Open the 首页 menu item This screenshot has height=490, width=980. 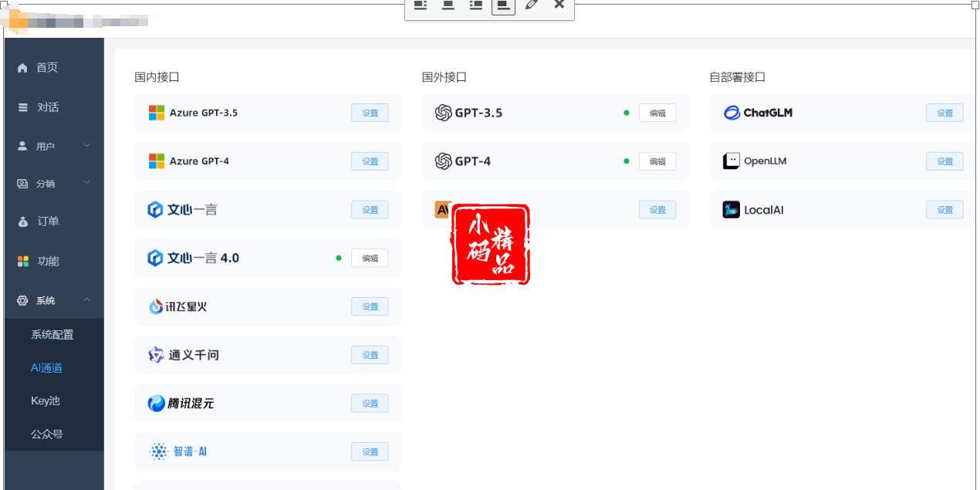54,68
